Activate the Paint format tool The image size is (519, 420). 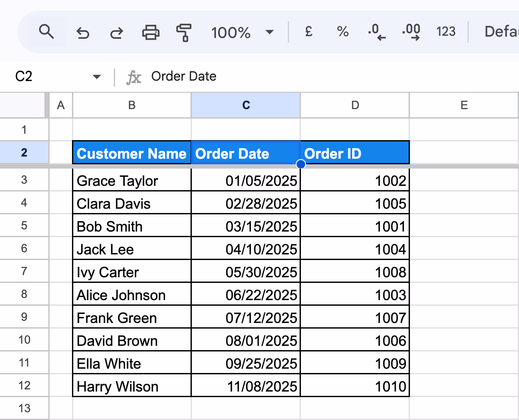184,31
